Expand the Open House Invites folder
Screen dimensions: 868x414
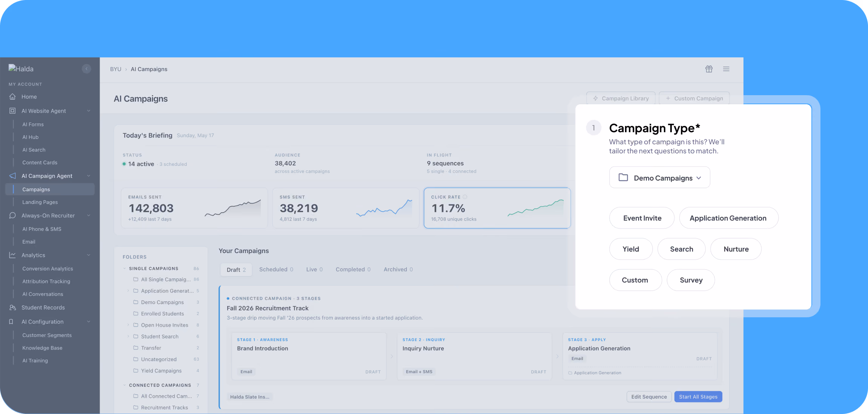click(x=128, y=325)
